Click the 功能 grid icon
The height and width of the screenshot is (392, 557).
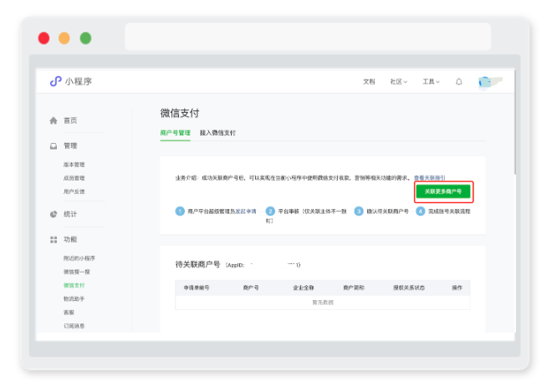coord(54,240)
